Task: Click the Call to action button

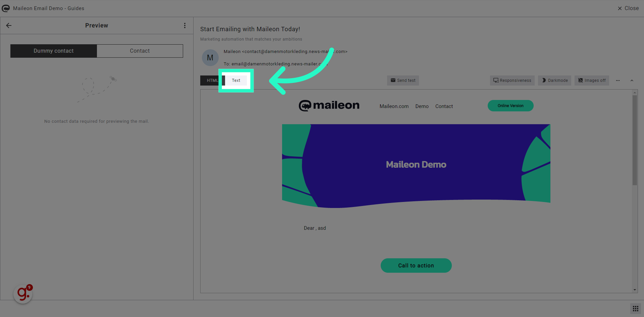Action: tap(416, 266)
